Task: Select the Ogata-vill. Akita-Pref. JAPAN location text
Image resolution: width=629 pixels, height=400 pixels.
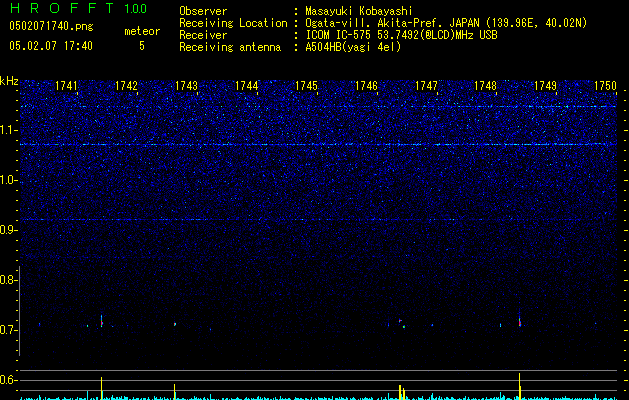Action: click(446, 23)
